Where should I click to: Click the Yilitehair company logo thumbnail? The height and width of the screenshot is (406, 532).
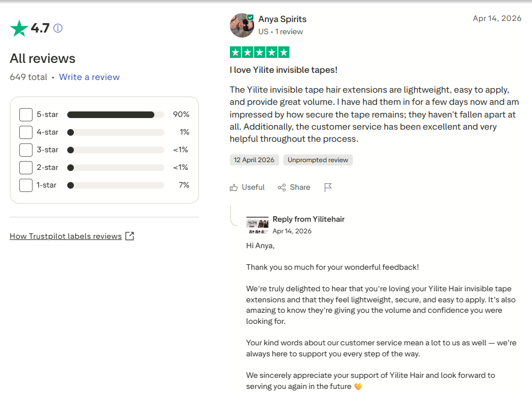click(x=257, y=225)
